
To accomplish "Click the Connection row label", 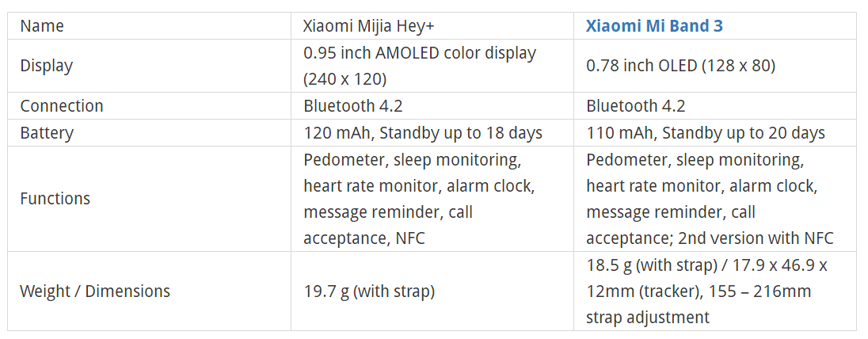I will point(62,106).
